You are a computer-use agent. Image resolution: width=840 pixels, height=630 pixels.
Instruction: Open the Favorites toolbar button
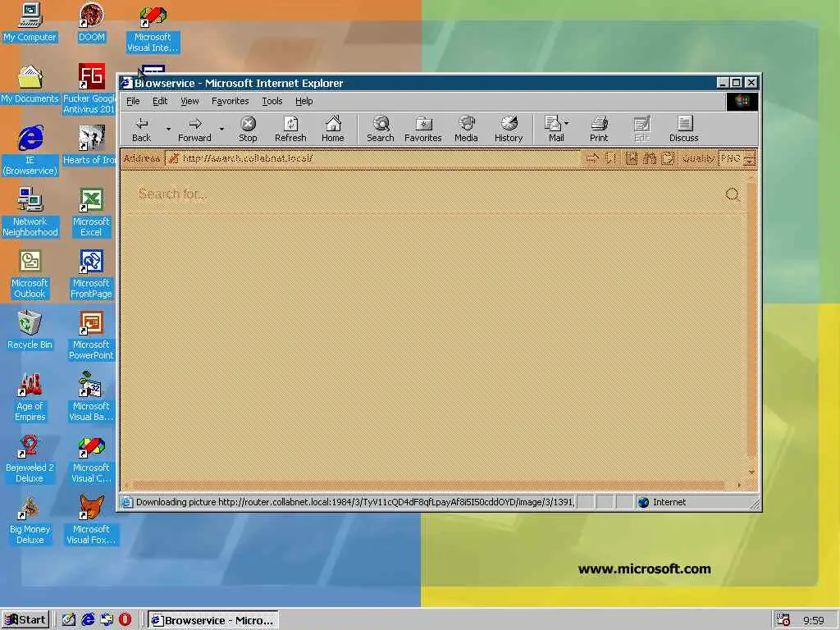tap(423, 130)
